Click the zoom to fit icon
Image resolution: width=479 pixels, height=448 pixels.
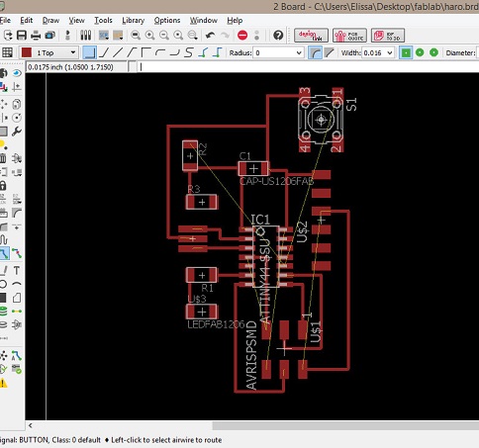pyautogui.click(x=136, y=35)
